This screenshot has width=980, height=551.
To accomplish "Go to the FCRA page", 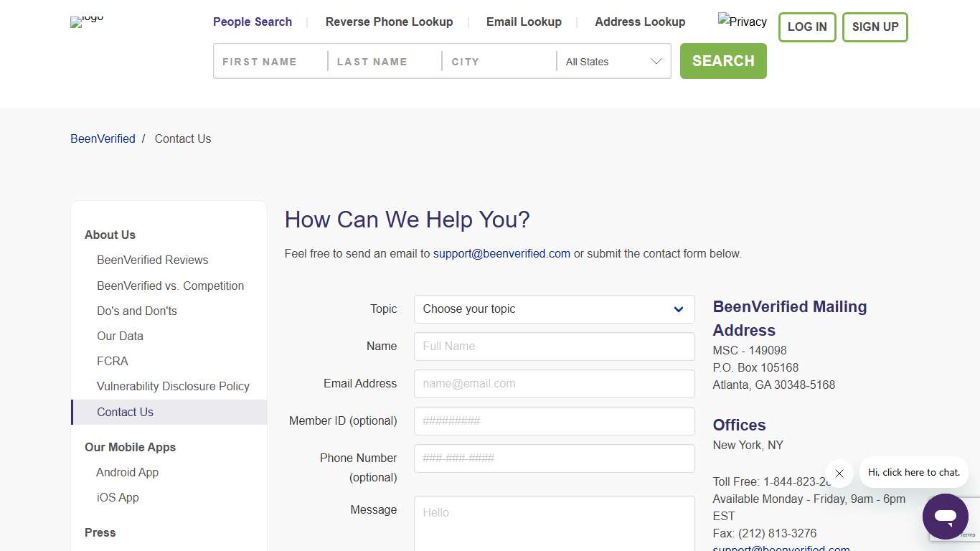I will pyautogui.click(x=112, y=361).
